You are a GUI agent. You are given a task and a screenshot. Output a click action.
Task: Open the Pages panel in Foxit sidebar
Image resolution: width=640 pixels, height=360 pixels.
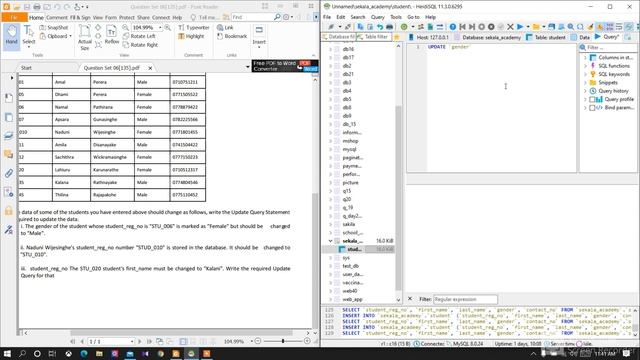(9, 117)
